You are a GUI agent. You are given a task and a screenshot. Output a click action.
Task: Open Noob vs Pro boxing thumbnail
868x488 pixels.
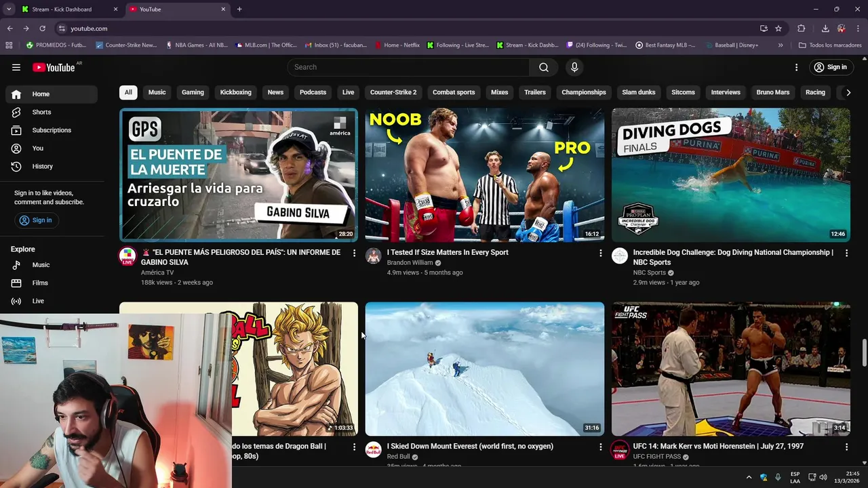point(485,175)
